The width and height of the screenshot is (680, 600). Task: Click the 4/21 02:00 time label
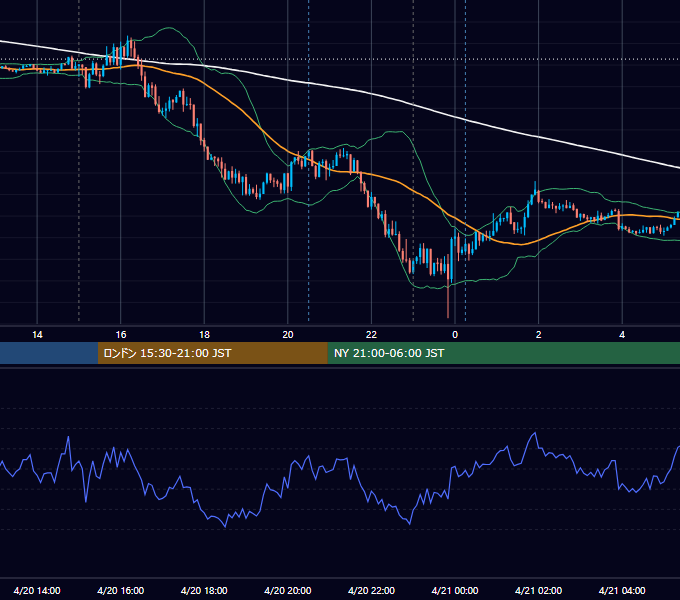538,590
